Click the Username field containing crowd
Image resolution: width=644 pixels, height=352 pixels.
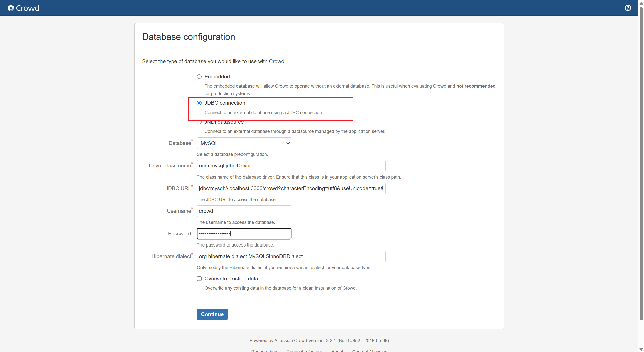tap(244, 211)
